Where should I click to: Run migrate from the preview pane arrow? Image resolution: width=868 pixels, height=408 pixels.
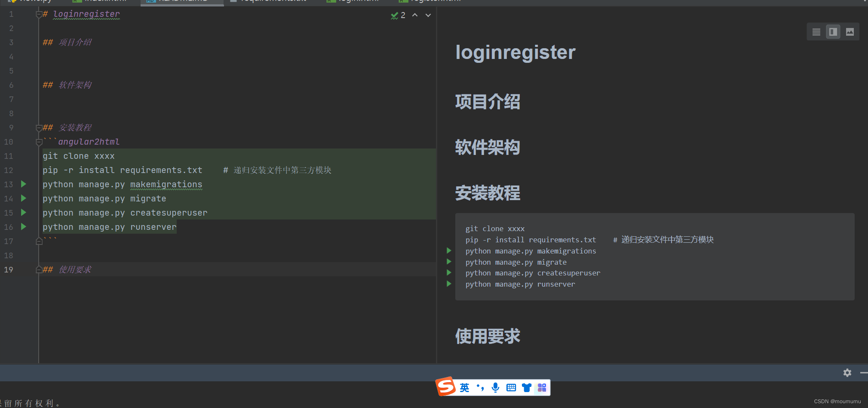pyautogui.click(x=449, y=262)
